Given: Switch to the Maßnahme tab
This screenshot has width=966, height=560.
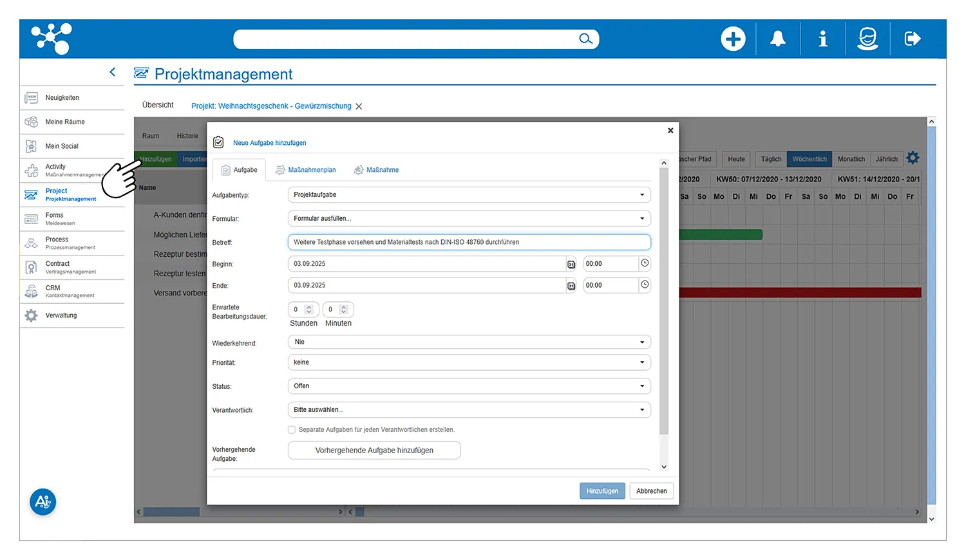Looking at the screenshot, I should tap(376, 170).
